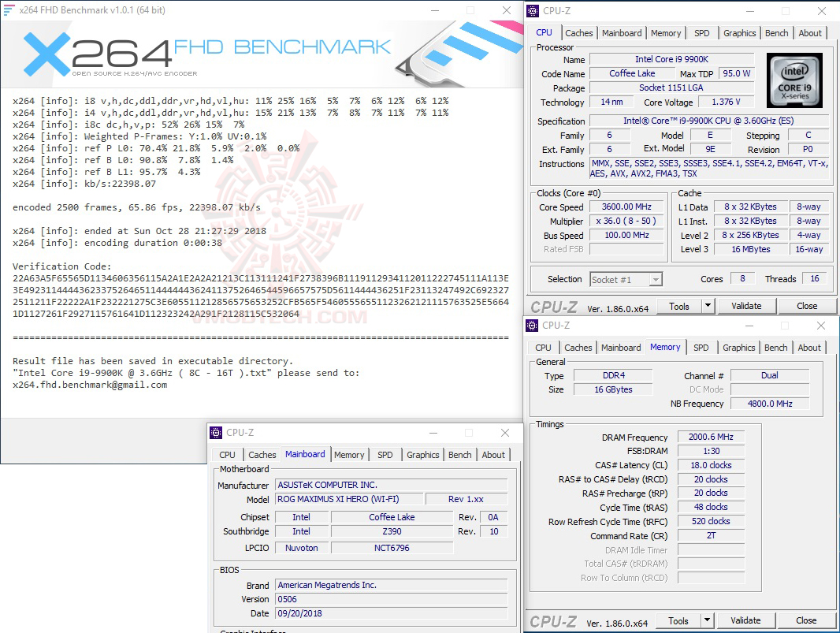
Task: Select CPU tab in the Memory CPU-Z window
Action: coord(543,348)
